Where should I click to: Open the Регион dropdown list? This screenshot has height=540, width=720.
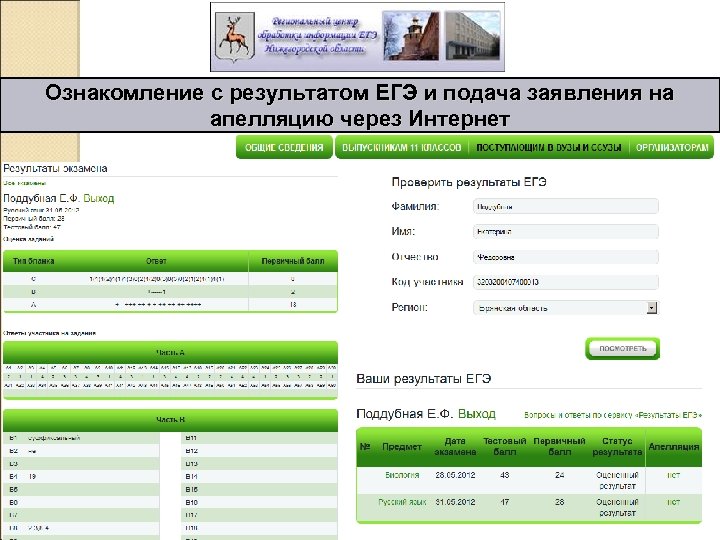(566, 308)
